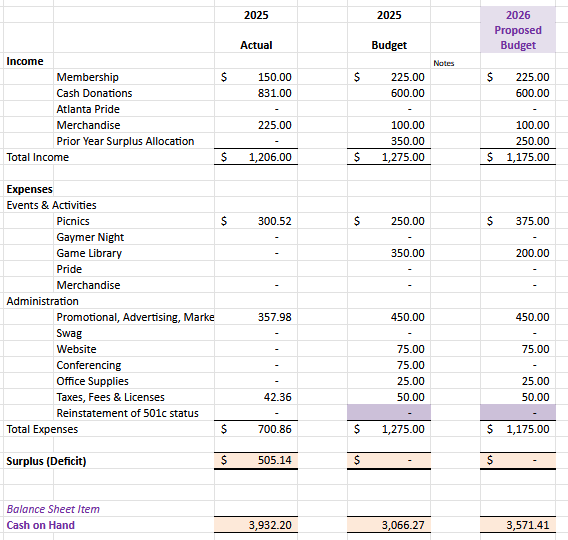568x540 pixels.
Task: Select Cash on Hand 2026 value 3,571.41
Action: coord(528,525)
